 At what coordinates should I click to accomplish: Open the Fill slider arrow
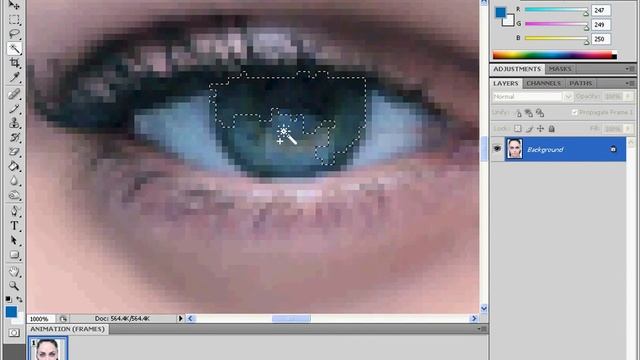click(628, 129)
